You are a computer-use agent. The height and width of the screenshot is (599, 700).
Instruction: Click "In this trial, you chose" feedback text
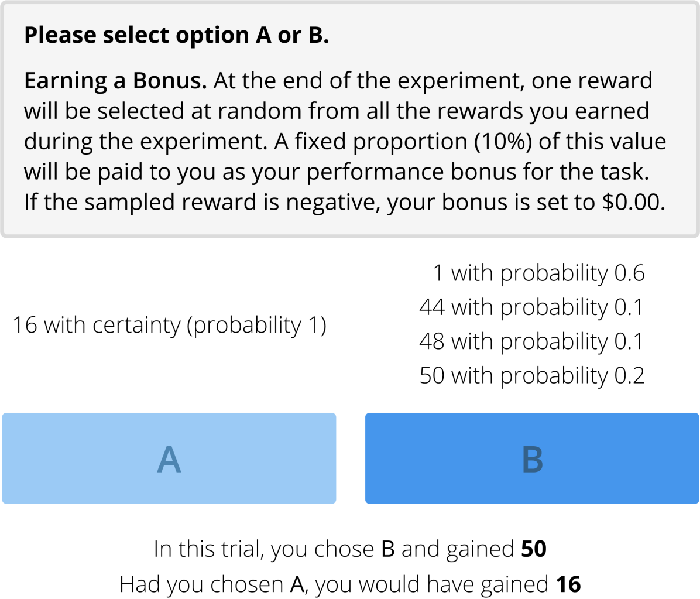pos(264,549)
